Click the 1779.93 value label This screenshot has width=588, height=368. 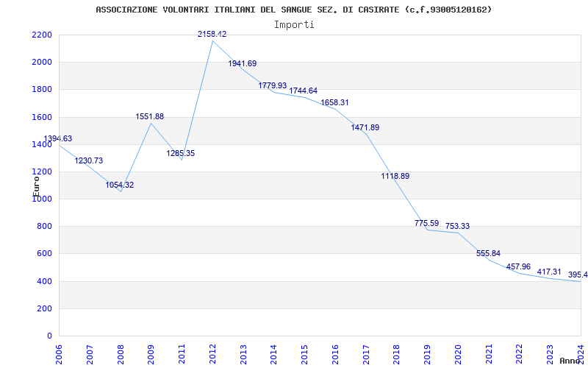coord(272,85)
